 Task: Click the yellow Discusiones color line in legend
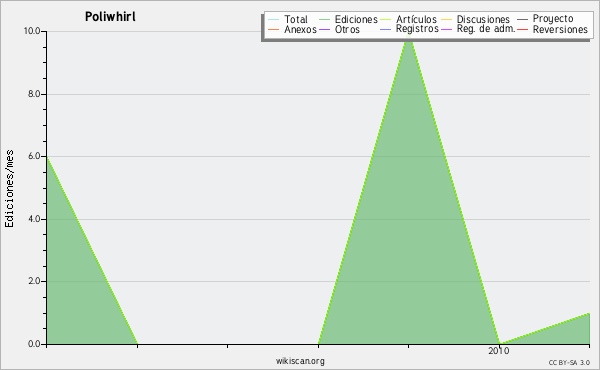click(x=447, y=19)
